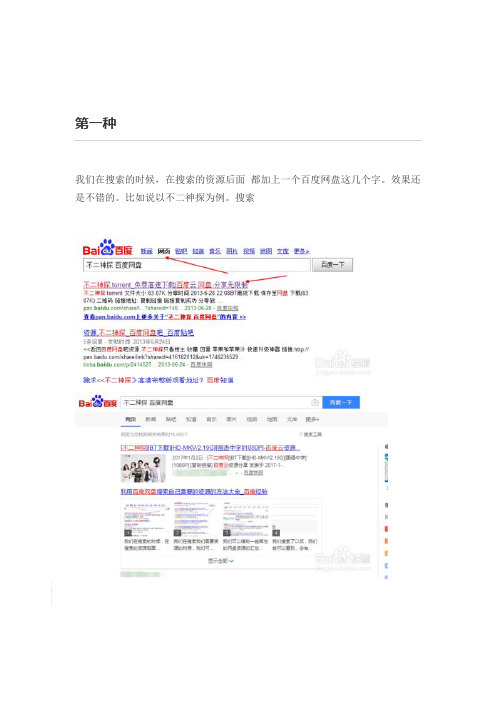Screen dimensions: 496x702
Task: Click the blue 百度一下 search button
Action: pyautogui.click(x=341, y=402)
